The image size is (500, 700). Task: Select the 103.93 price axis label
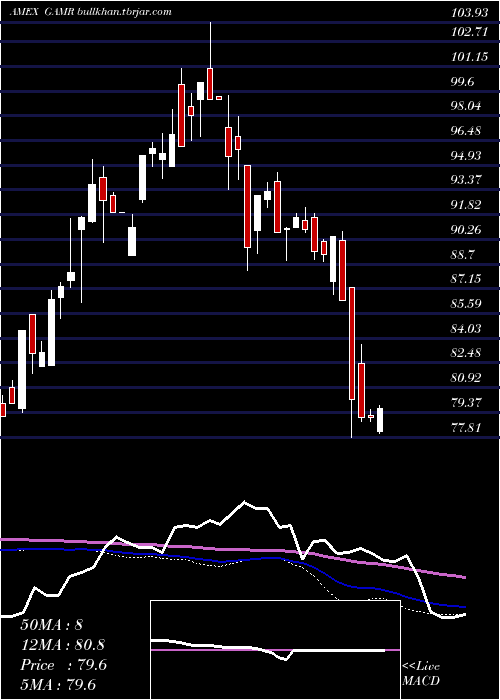[470, 13]
